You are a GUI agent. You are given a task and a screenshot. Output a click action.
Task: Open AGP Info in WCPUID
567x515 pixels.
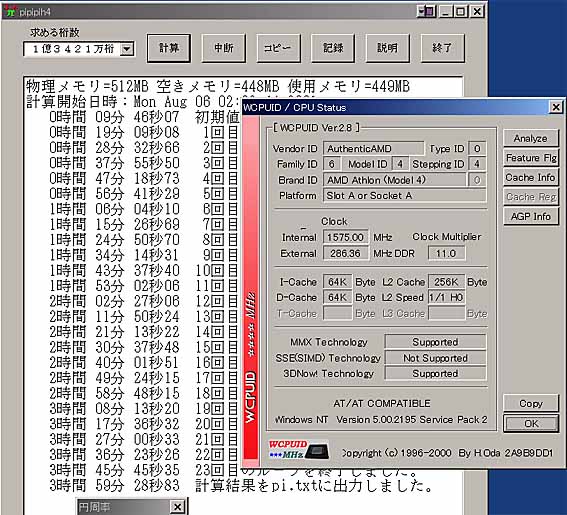[x=530, y=217]
